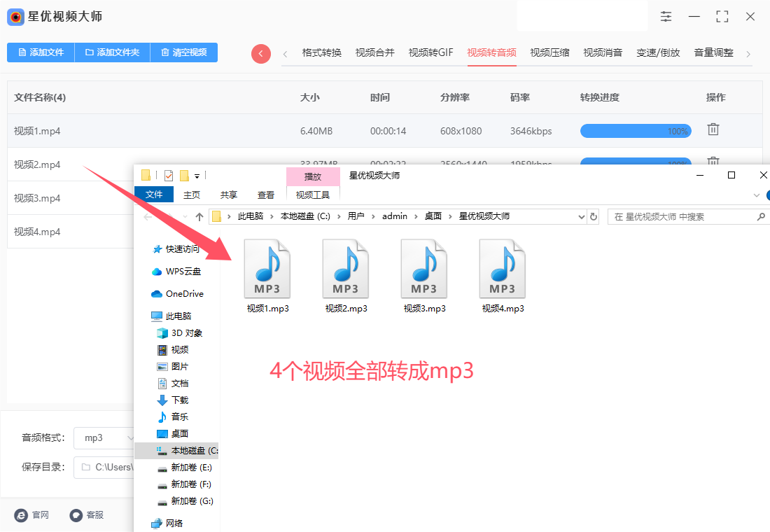Open the 共享 ribbon tab in Explorer

pos(228,195)
